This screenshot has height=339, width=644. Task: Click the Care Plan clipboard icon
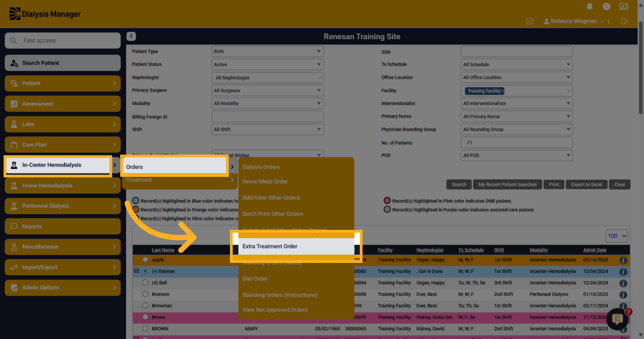click(x=14, y=145)
